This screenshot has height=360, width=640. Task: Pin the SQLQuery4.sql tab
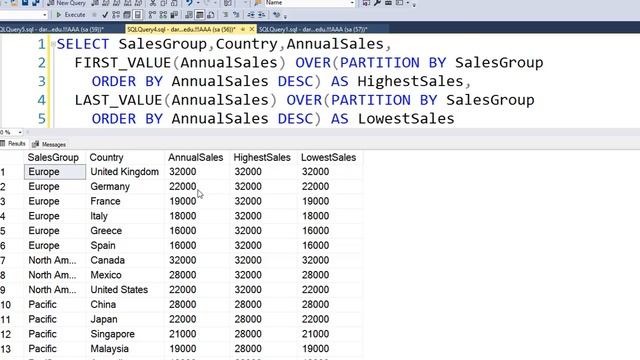pyautogui.click(x=243, y=29)
